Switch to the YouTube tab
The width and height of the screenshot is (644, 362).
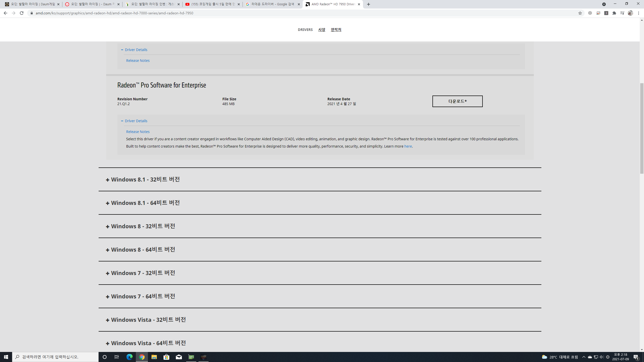coord(213,4)
